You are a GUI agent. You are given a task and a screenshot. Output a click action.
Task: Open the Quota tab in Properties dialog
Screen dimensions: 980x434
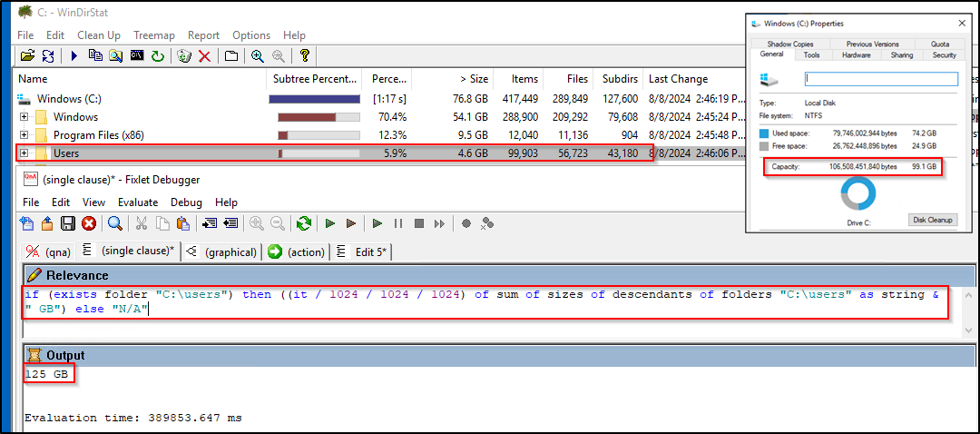point(939,44)
